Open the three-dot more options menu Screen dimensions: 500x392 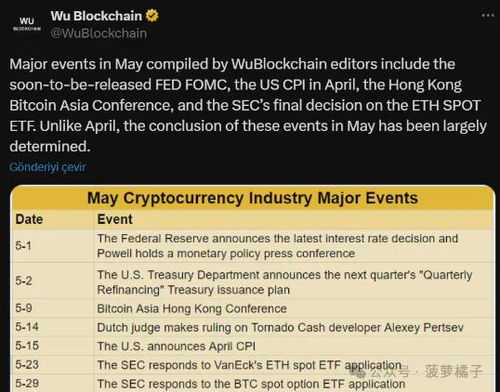[488, 15]
